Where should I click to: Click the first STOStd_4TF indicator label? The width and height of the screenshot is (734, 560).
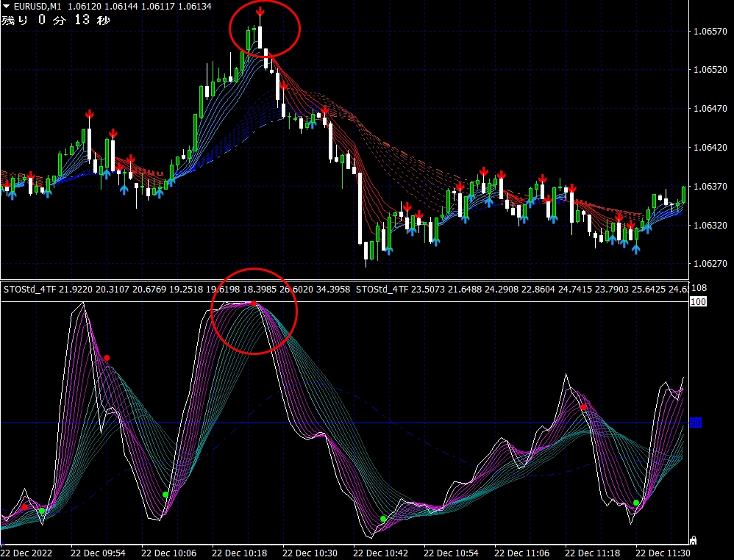30,290
